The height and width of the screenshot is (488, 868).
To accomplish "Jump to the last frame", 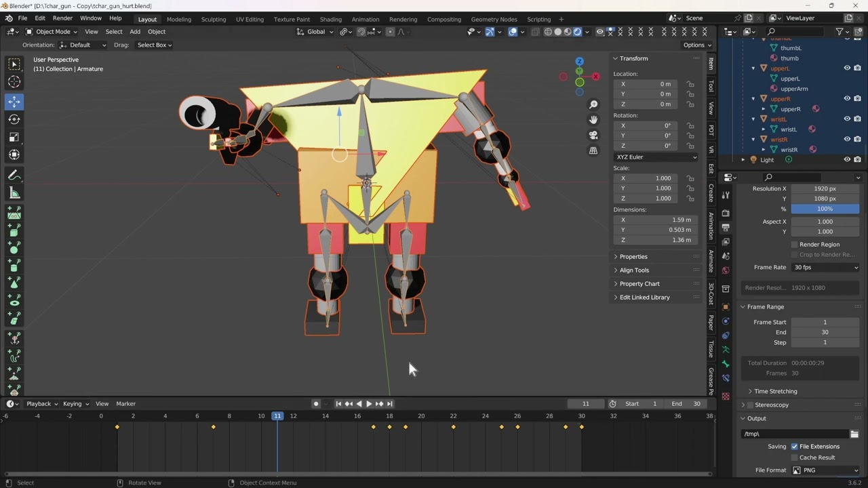I will click(389, 404).
